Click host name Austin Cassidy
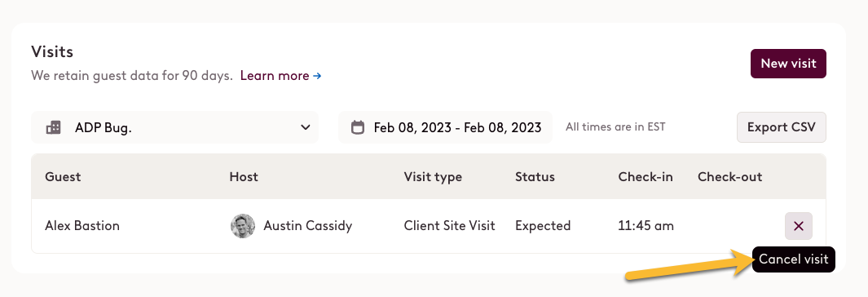 (308, 226)
